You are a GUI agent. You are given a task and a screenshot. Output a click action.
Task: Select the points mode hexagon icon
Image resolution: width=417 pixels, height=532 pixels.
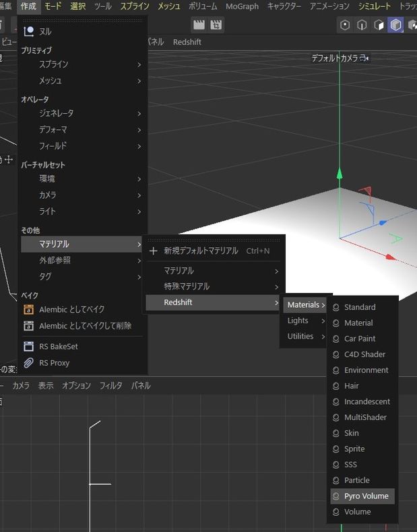345,25
